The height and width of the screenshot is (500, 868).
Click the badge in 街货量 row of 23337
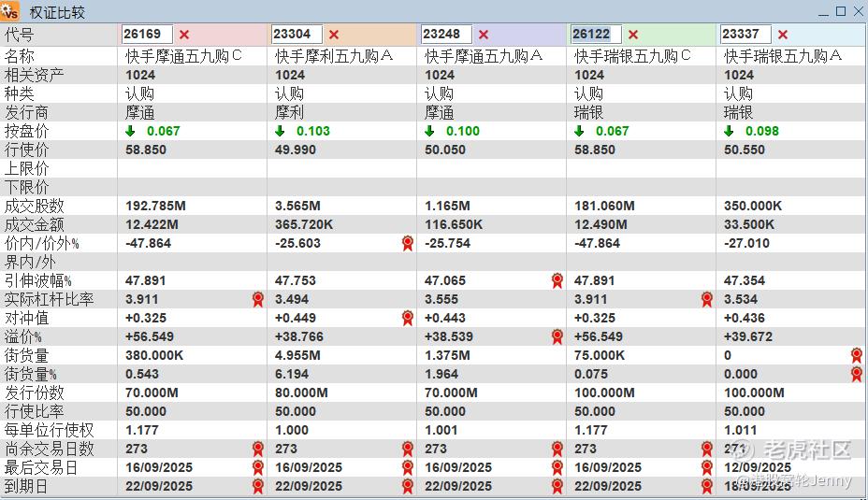click(x=857, y=356)
